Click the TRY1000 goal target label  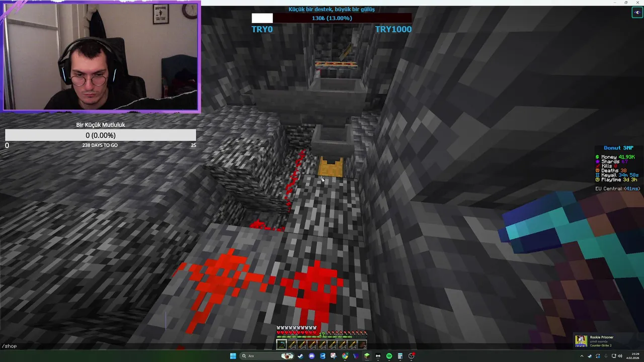pyautogui.click(x=393, y=29)
